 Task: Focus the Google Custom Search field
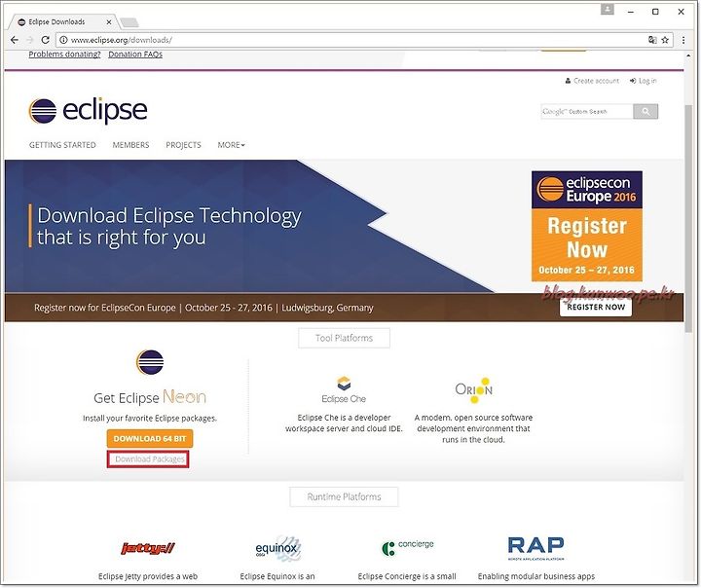(x=586, y=111)
